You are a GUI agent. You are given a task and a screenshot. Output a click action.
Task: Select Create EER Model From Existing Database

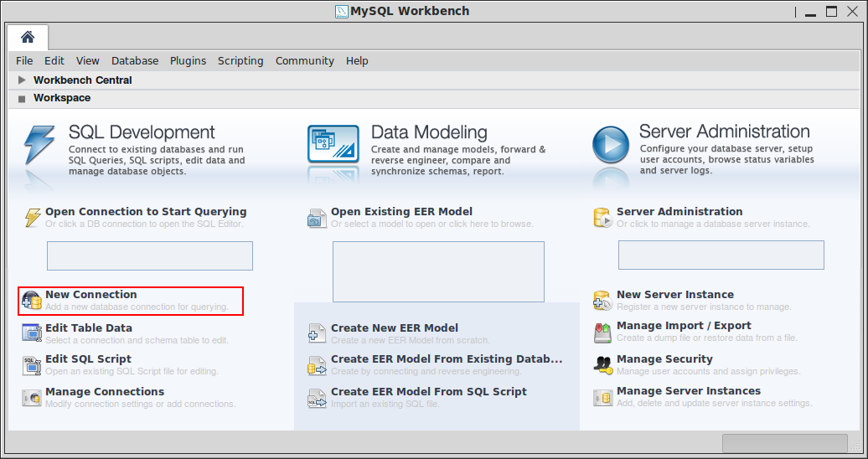(x=447, y=358)
